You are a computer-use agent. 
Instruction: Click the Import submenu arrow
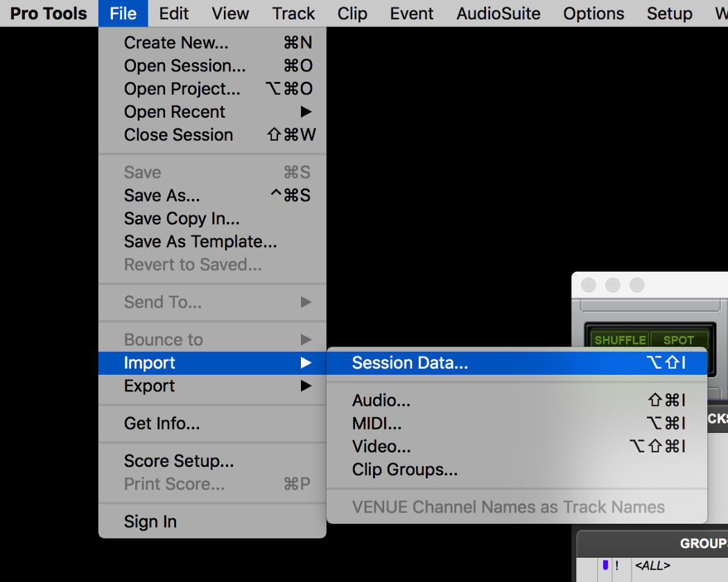click(x=306, y=363)
